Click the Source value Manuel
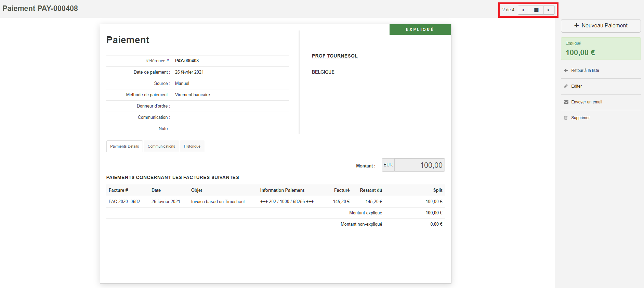Image resolution: width=644 pixels, height=288 pixels. 182,84
